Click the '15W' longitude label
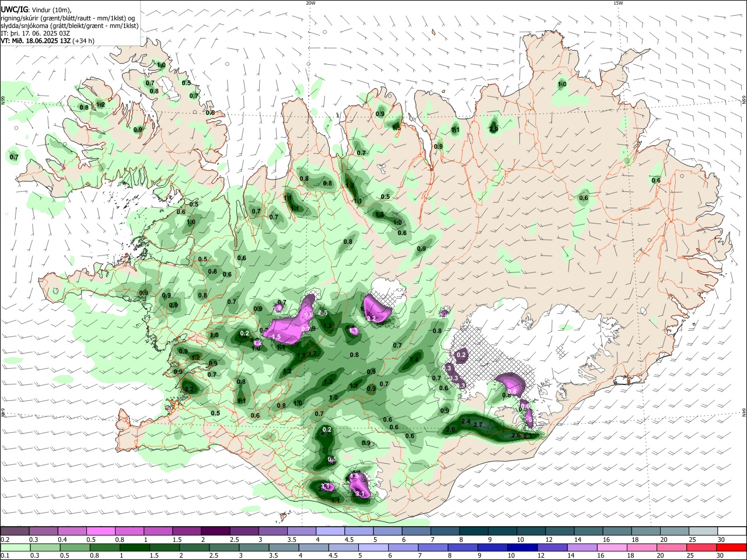 (x=618, y=3)
